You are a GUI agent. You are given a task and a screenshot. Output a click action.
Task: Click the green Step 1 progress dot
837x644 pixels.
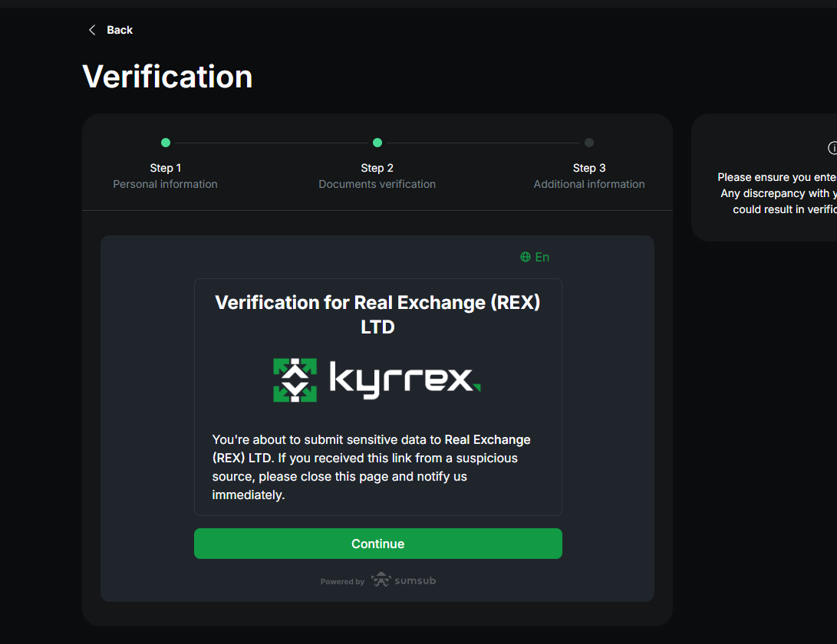click(166, 143)
